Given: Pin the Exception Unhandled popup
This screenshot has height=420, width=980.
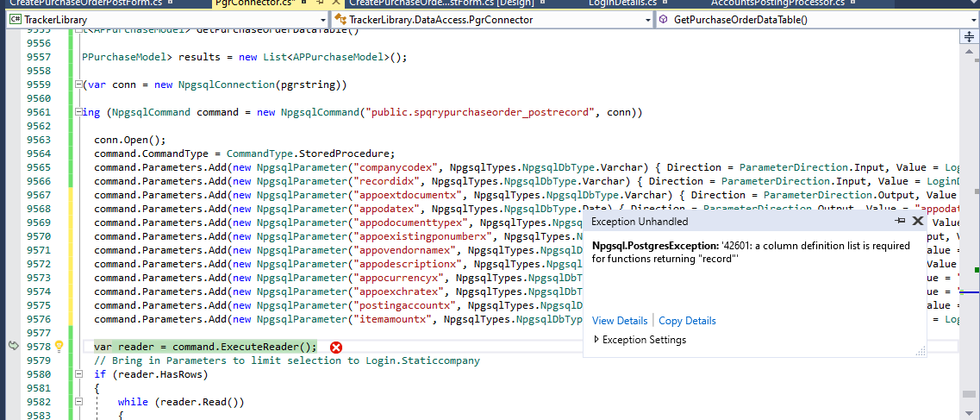Looking at the screenshot, I should tap(900, 221).
